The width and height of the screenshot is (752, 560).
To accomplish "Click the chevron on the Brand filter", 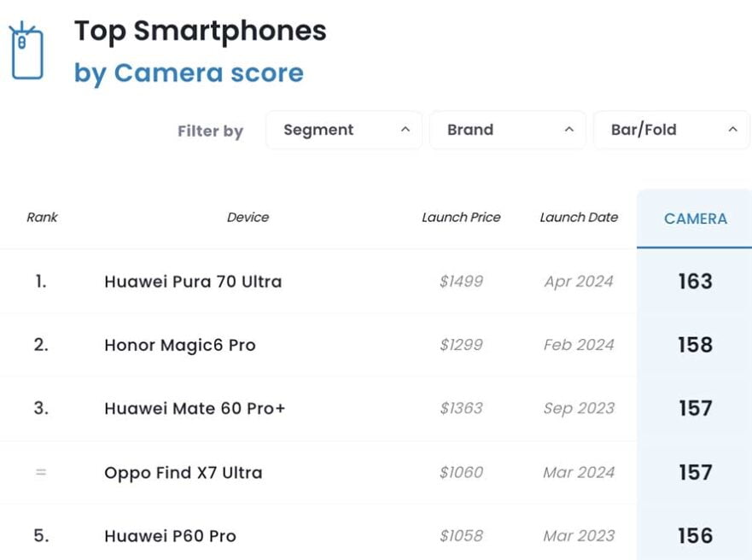I will (568, 130).
